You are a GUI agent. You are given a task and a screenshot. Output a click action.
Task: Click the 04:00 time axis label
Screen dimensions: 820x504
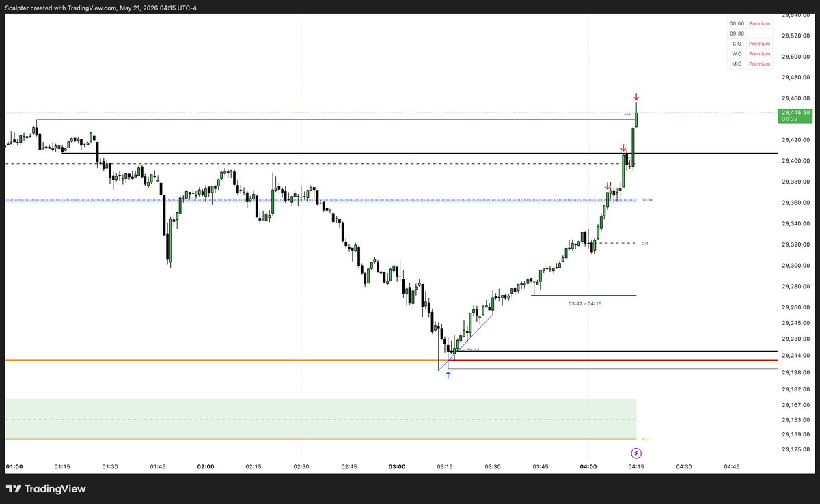tap(588, 467)
